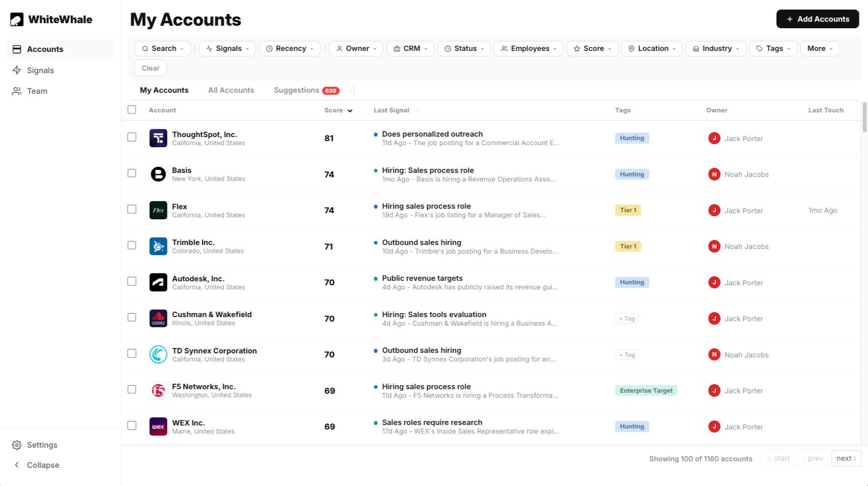Open ThoughtSpot, Inc. company logo

[158, 138]
